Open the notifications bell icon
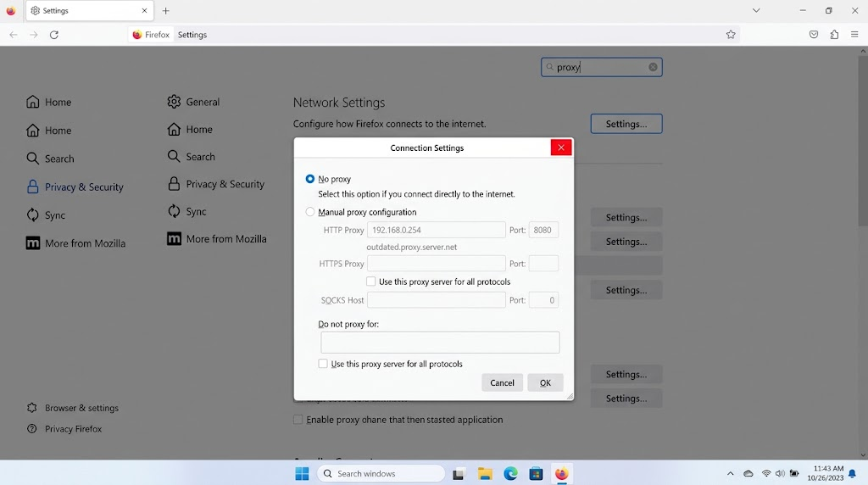 853,473
